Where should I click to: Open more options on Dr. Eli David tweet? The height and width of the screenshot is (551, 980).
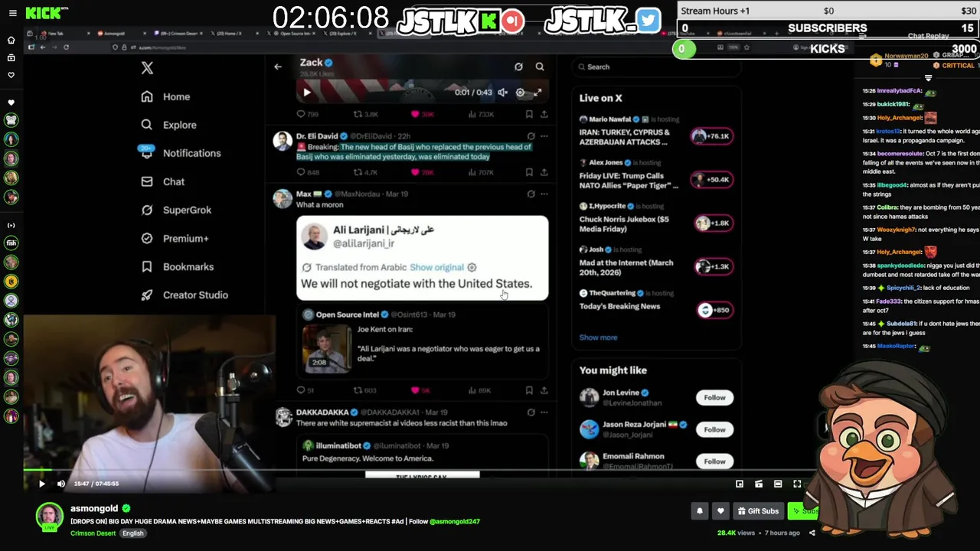[544, 136]
